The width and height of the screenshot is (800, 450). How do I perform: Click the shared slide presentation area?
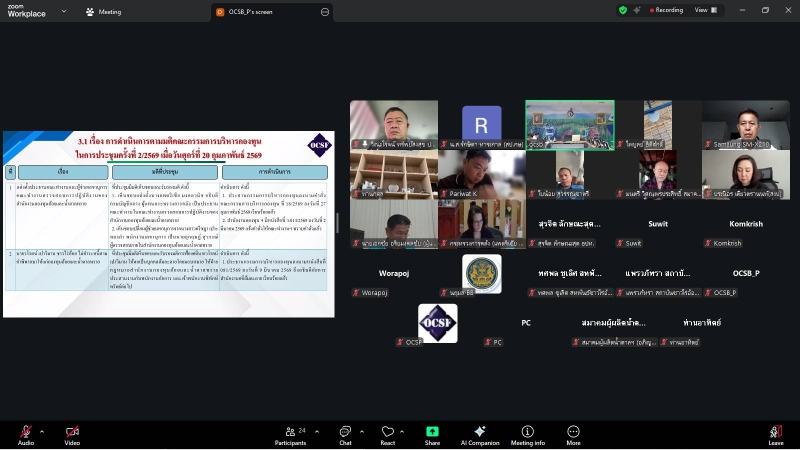168,223
